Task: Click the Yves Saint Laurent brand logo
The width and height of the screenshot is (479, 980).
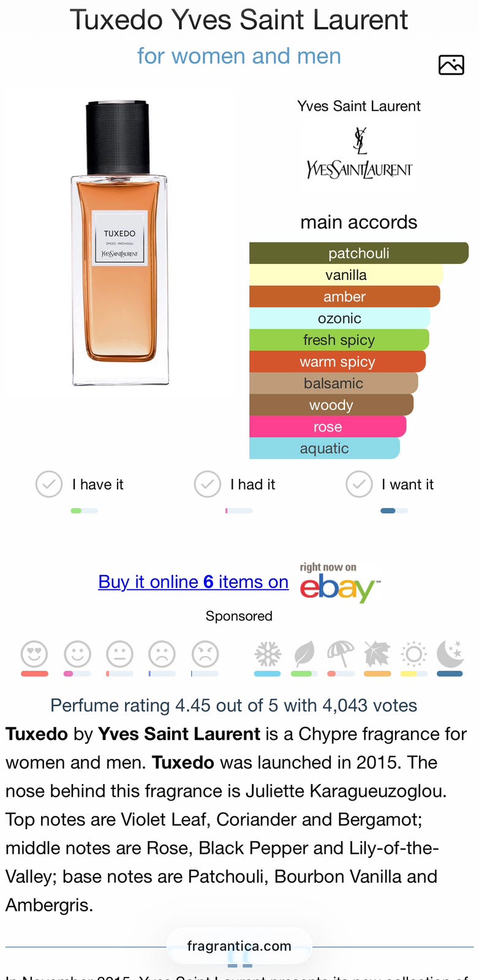Action: pos(360,154)
